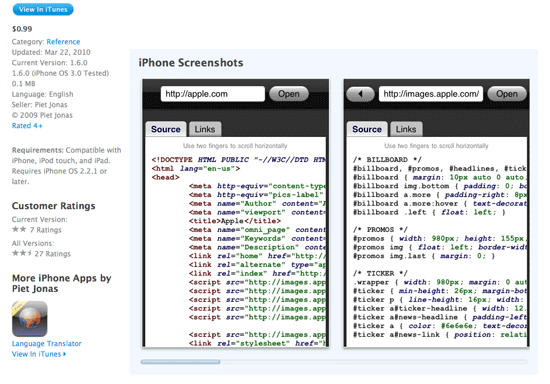Click '1.6.0 (iPhone OS 3.0 Tested)' text

click(60, 73)
